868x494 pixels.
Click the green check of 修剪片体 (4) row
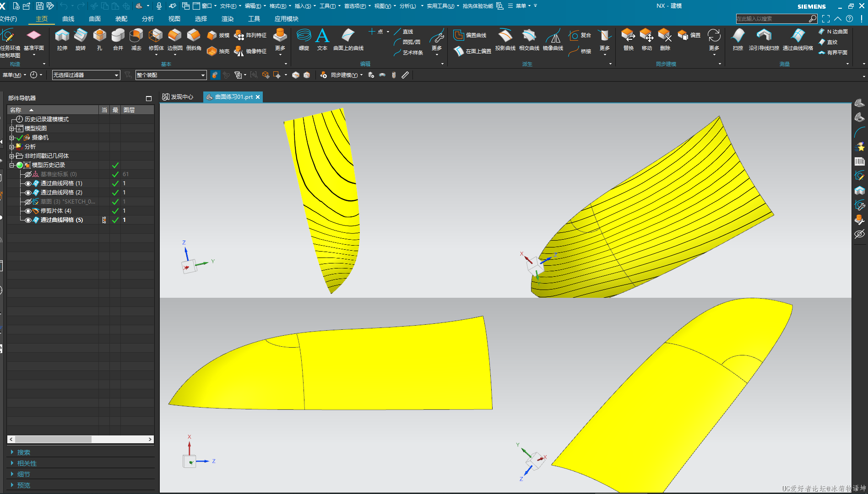pyautogui.click(x=115, y=211)
